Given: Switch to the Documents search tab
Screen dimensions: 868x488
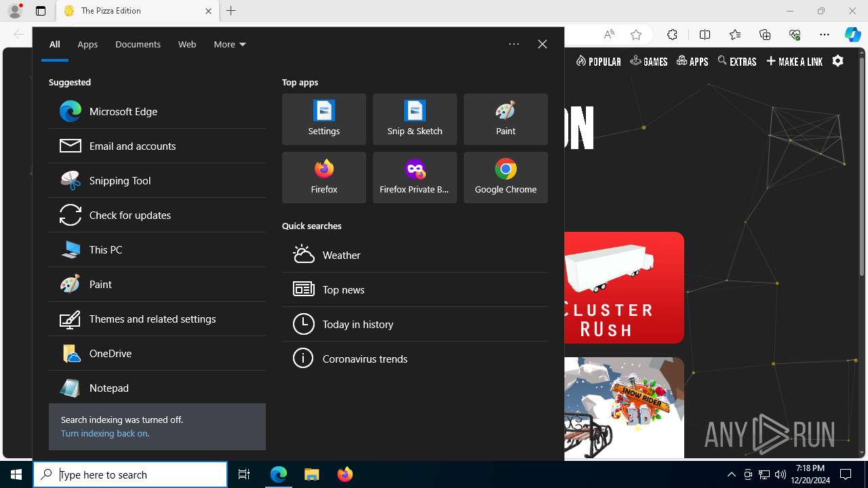Looking at the screenshot, I should [138, 44].
